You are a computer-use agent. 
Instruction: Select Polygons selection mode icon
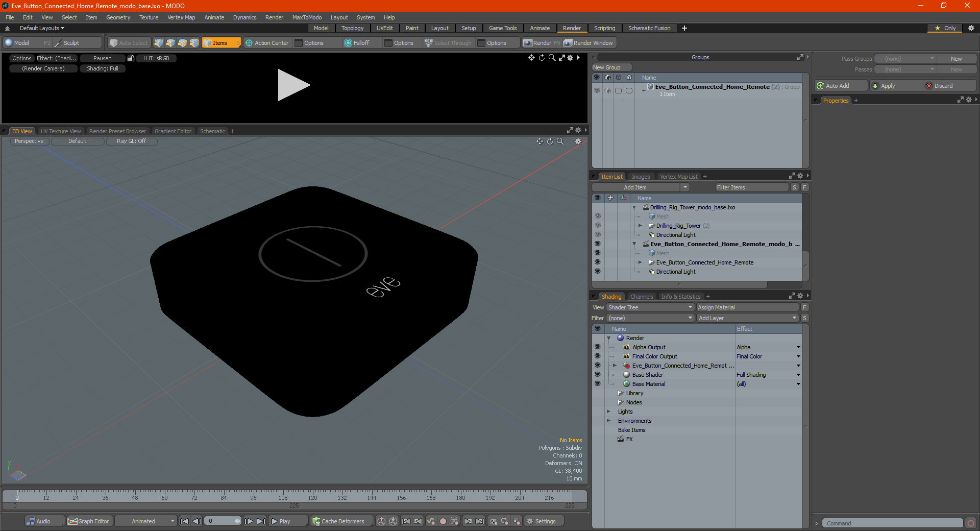[182, 43]
